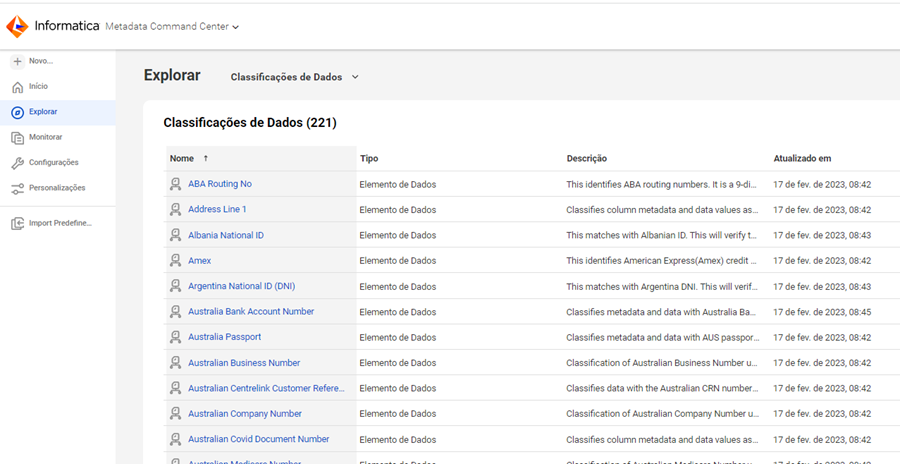Click description 'Classifies data with the Australian CRN number...'
The image size is (900, 464).
pos(662,389)
